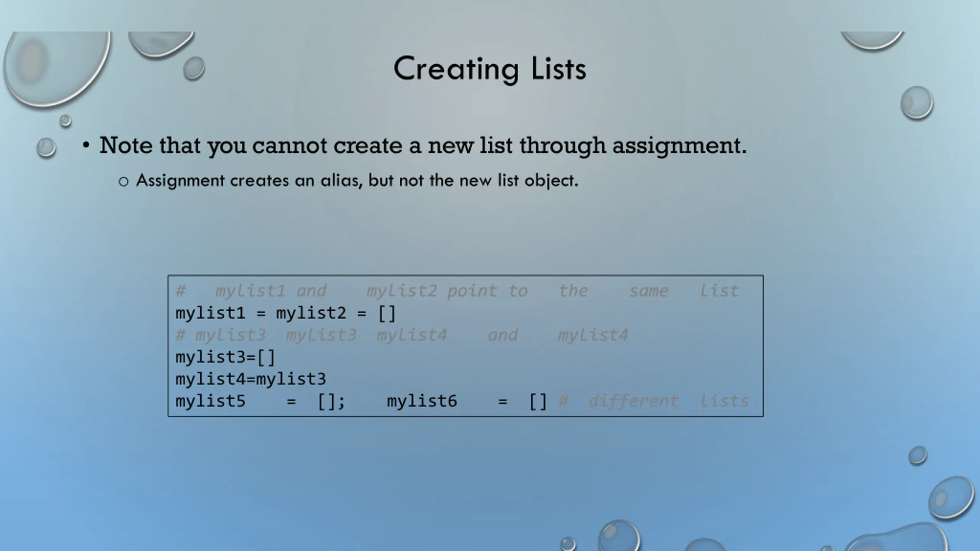Click the sub-bullet about assignment creating alias
Viewport: 980px width, 551px height.
(357, 181)
